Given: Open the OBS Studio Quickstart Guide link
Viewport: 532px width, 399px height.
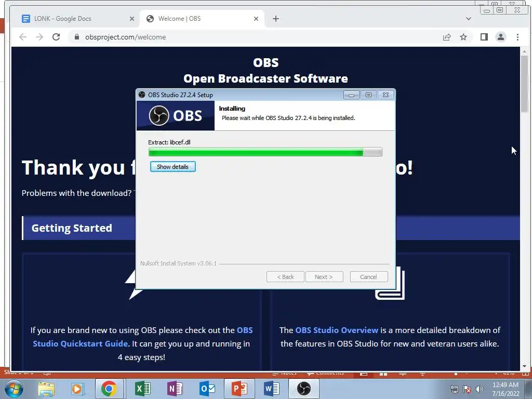Looking at the screenshot, I should tap(143, 337).
